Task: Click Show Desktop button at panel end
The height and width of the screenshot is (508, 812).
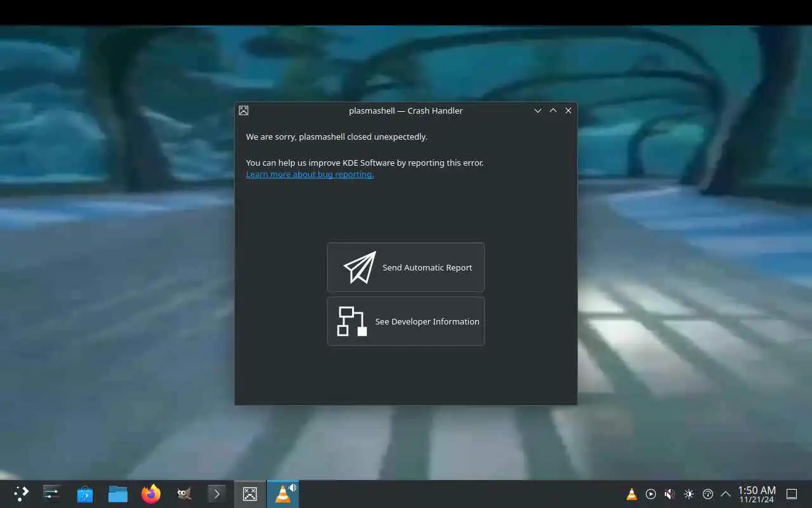Action: pos(792,494)
